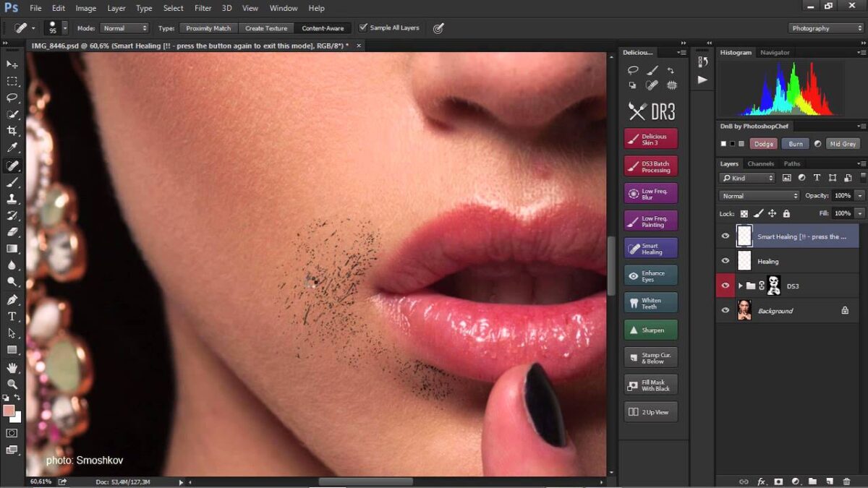Image resolution: width=868 pixels, height=488 pixels.
Task: Open the Photography workspace dropdown
Action: point(826,28)
